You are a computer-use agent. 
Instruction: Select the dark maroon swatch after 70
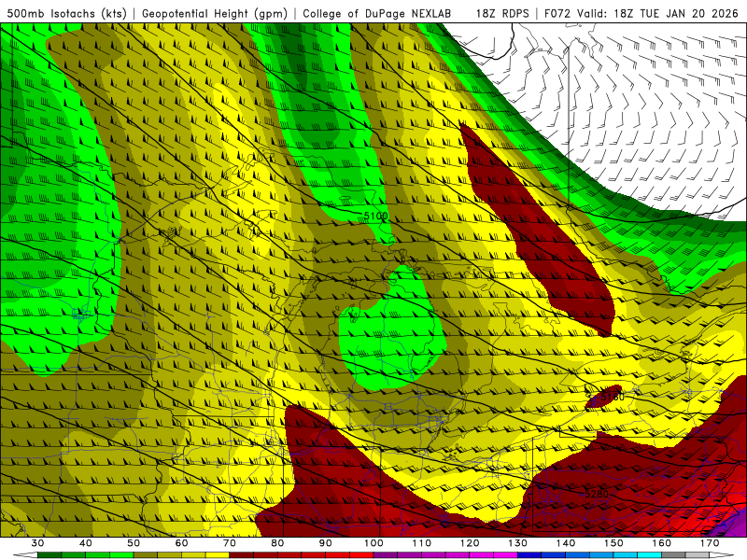[x=242, y=555]
